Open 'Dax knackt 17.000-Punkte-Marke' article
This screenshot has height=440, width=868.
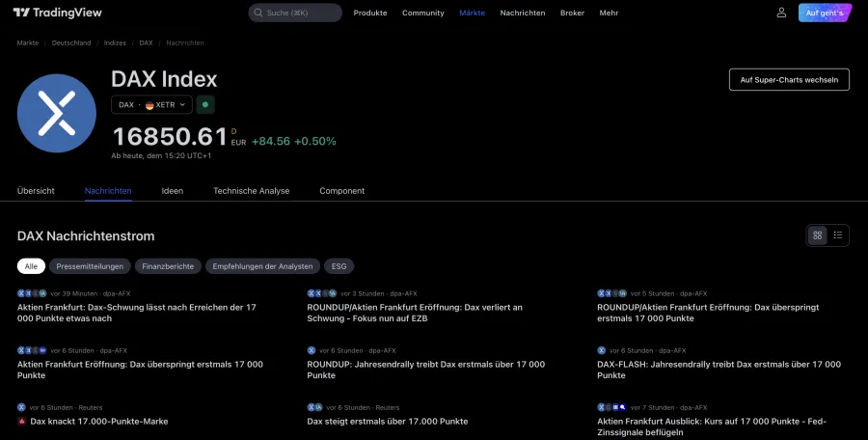pos(99,421)
